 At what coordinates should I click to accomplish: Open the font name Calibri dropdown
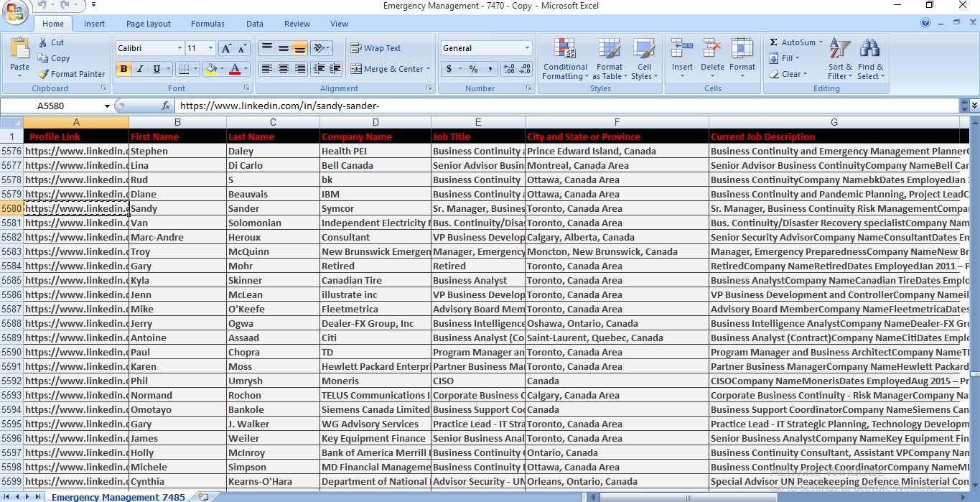tap(179, 48)
